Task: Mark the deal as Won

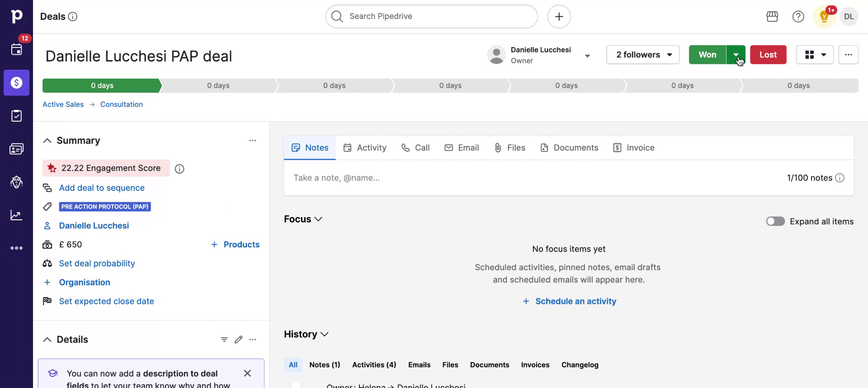Action: pos(708,55)
